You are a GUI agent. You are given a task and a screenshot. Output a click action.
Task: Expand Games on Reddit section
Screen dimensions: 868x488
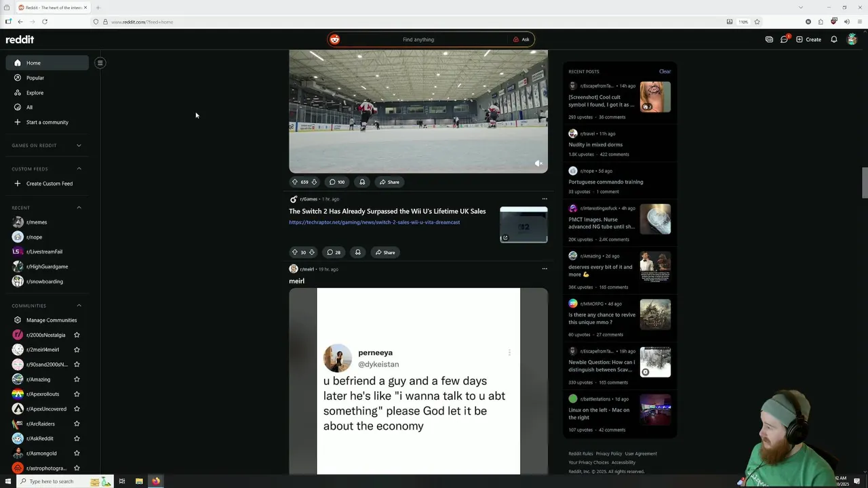tap(79, 145)
